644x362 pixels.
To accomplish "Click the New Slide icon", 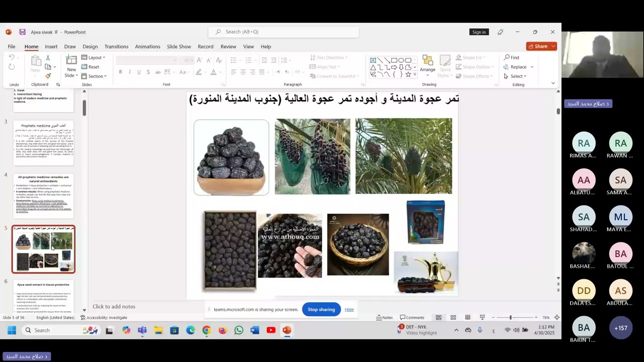I will pos(71,60).
